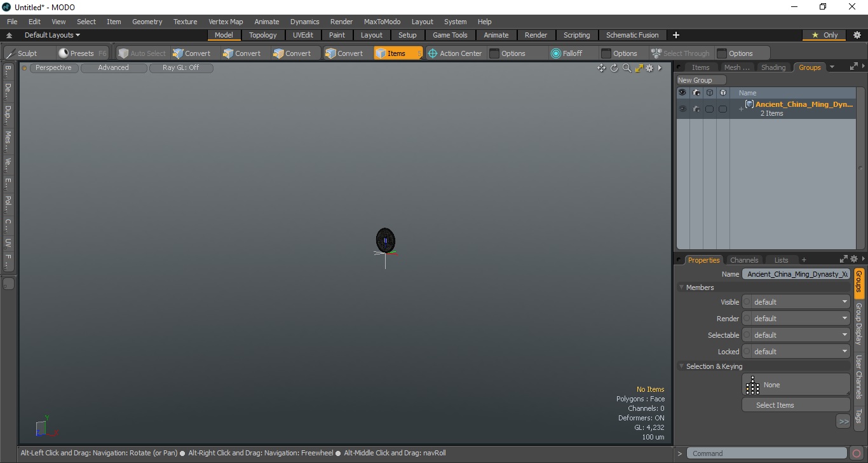Image resolution: width=868 pixels, height=463 pixels.
Task: Click the solid cube column header
Action: [x=722, y=93]
